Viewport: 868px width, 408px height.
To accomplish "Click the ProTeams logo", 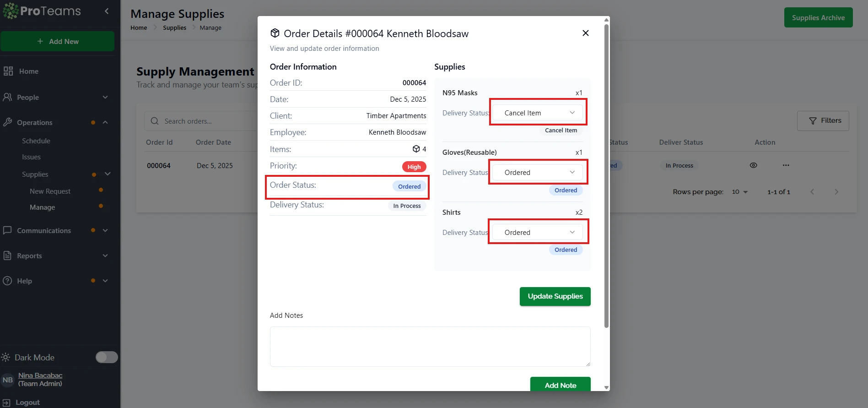I will coord(42,11).
